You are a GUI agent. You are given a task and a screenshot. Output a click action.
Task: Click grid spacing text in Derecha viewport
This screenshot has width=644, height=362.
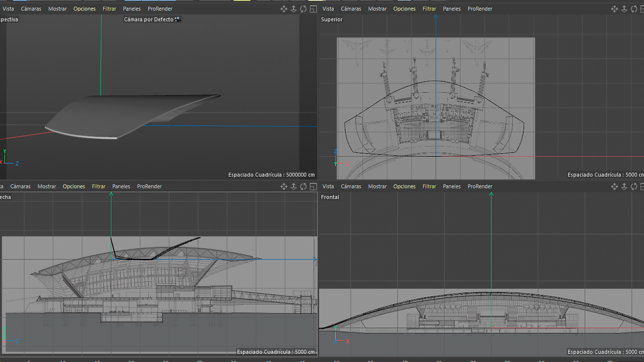(x=276, y=351)
